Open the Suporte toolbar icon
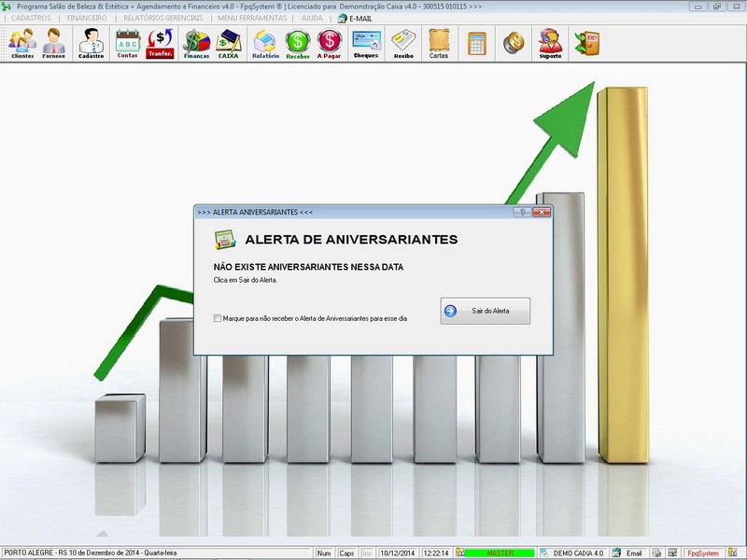Image resolution: width=747 pixels, height=560 pixels. pyautogui.click(x=550, y=43)
